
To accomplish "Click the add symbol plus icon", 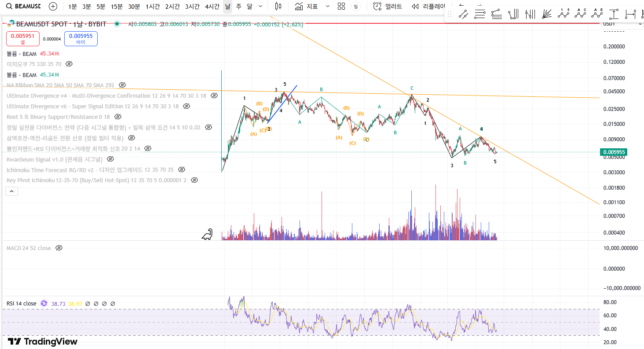I will coord(53,6).
